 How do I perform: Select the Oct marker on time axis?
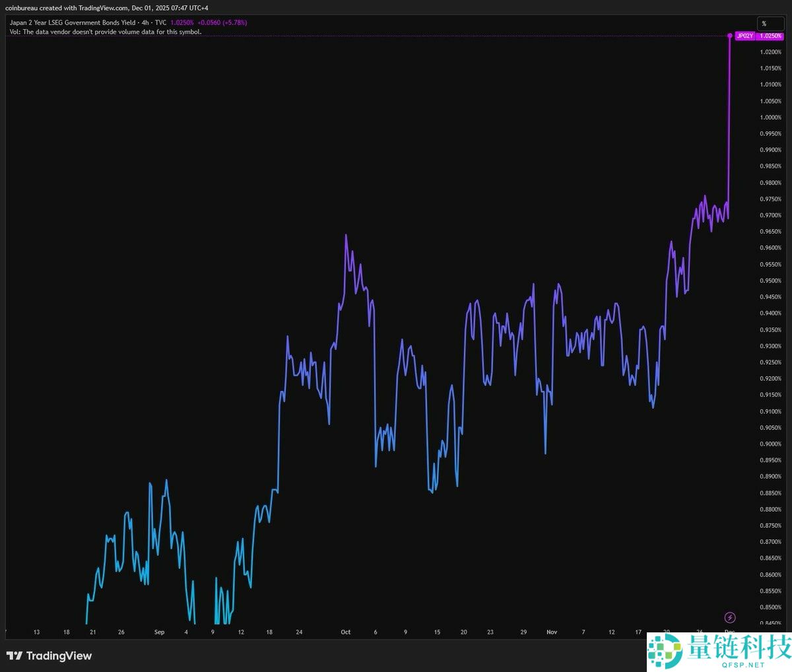[345, 632]
